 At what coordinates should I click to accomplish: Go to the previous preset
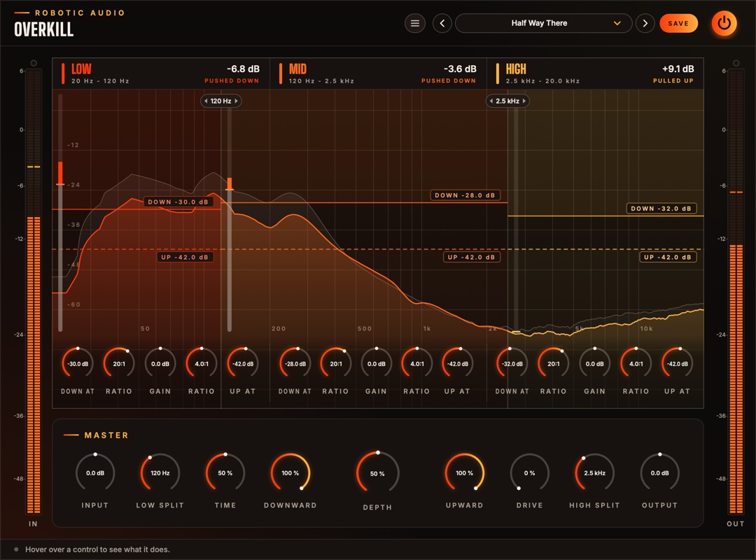point(442,23)
